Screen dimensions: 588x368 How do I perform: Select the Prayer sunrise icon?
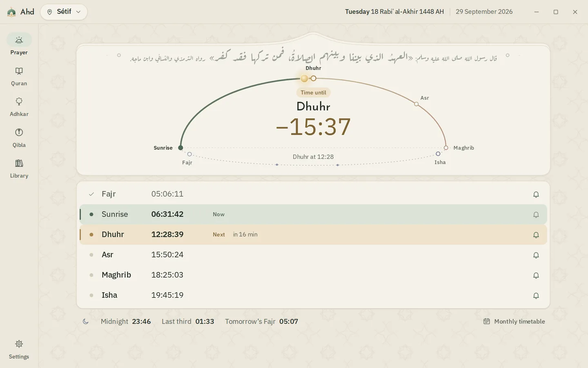point(19,40)
